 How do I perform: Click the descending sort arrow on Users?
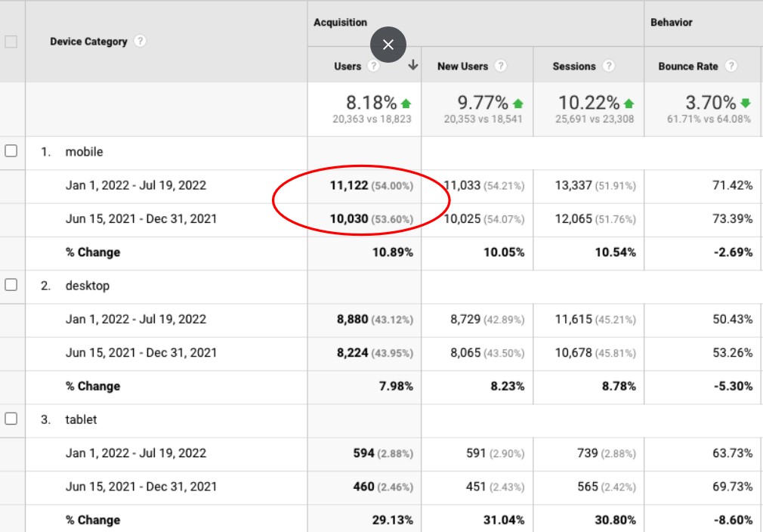coord(412,66)
